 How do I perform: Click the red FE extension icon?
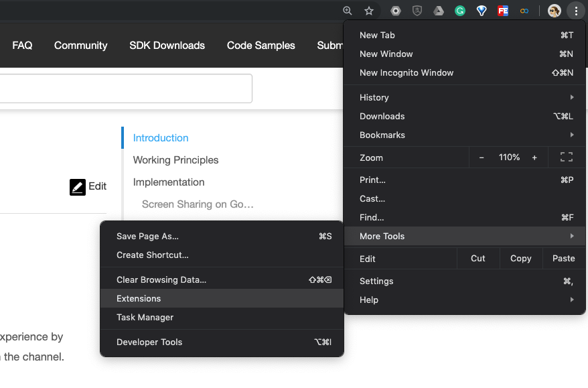point(503,11)
